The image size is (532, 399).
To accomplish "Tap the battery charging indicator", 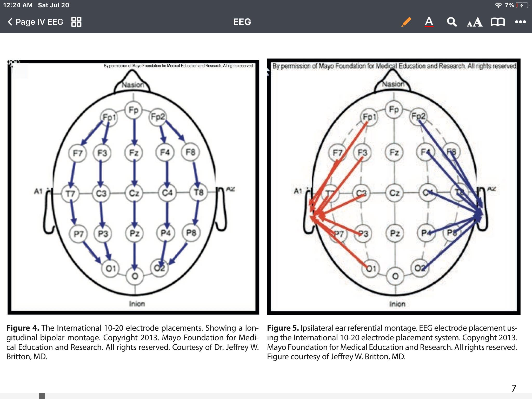I will [522, 5].
